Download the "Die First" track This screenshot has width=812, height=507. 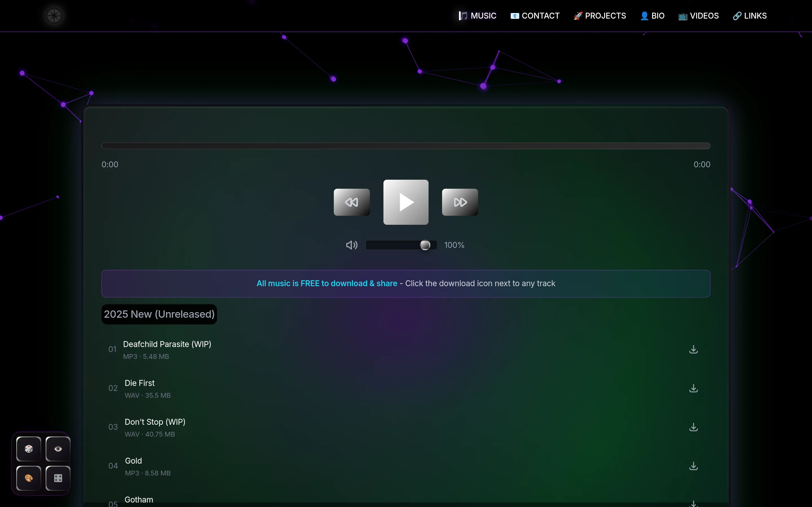coord(693,388)
